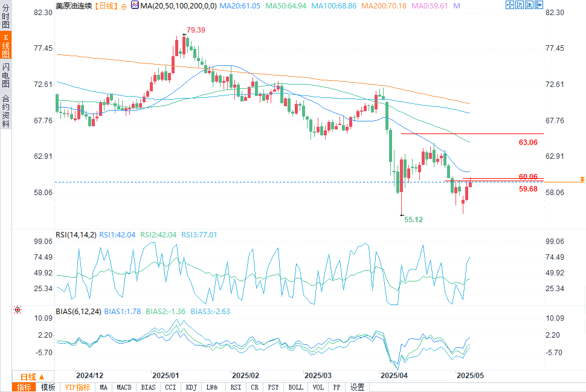The image size is (586, 392).
Task: Select the 指标 bottom tab
Action: (x=24, y=387)
